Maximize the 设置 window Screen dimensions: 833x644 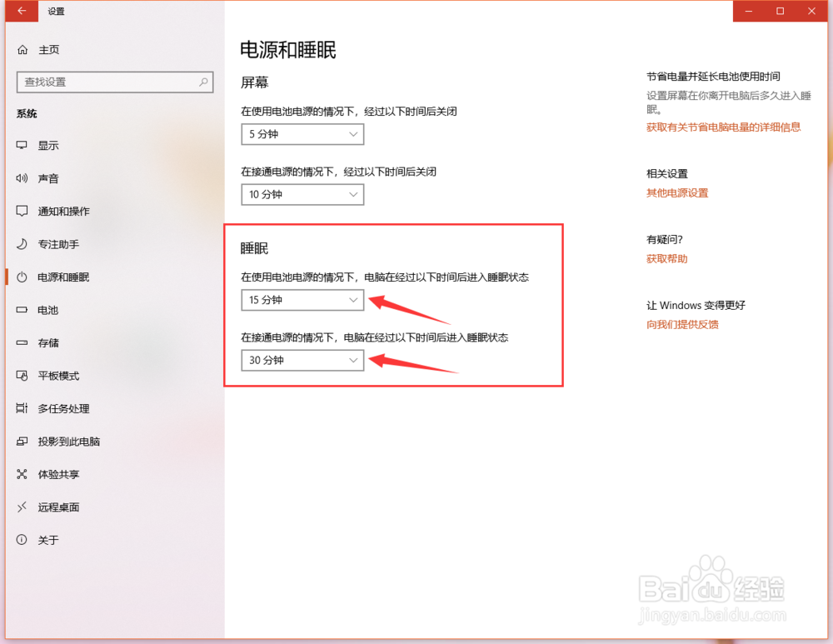click(780, 11)
